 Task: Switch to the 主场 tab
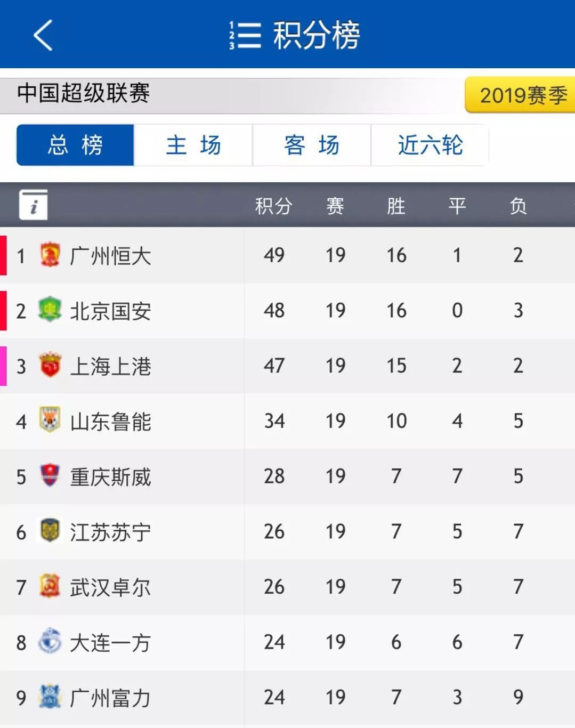(x=193, y=145)
